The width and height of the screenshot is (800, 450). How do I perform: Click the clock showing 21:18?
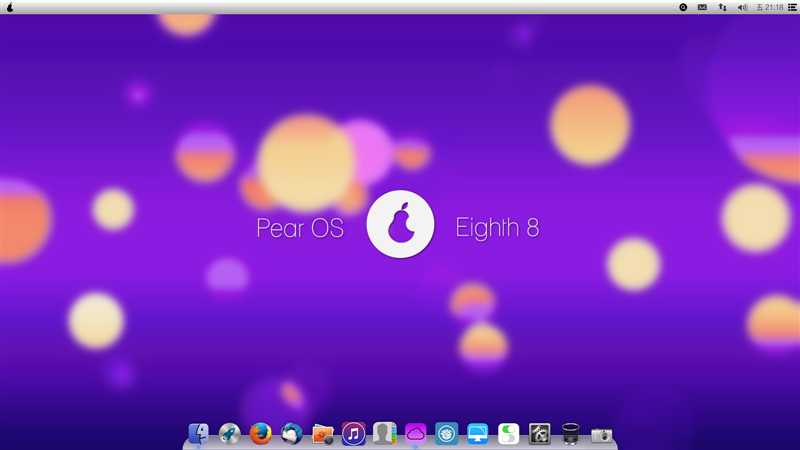click(x=769, y=7)
